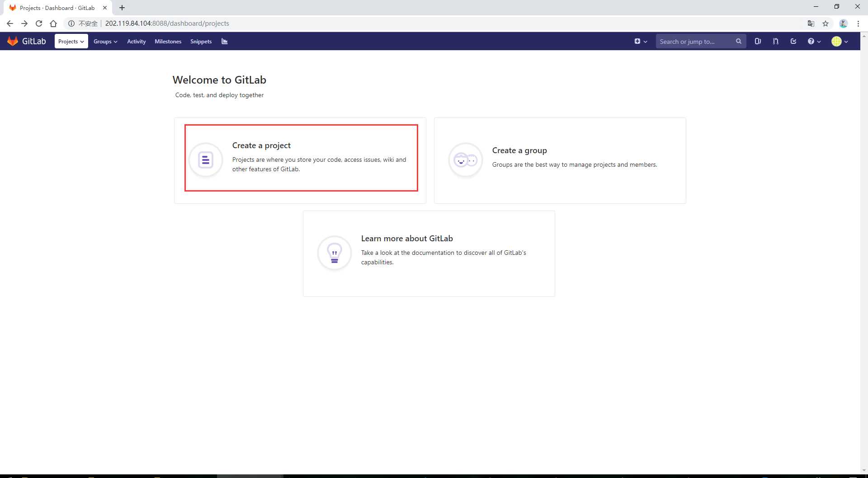Screen dimensions: 868x478
Task: Click the Create a project document icon
Action: tap(206, 160)
